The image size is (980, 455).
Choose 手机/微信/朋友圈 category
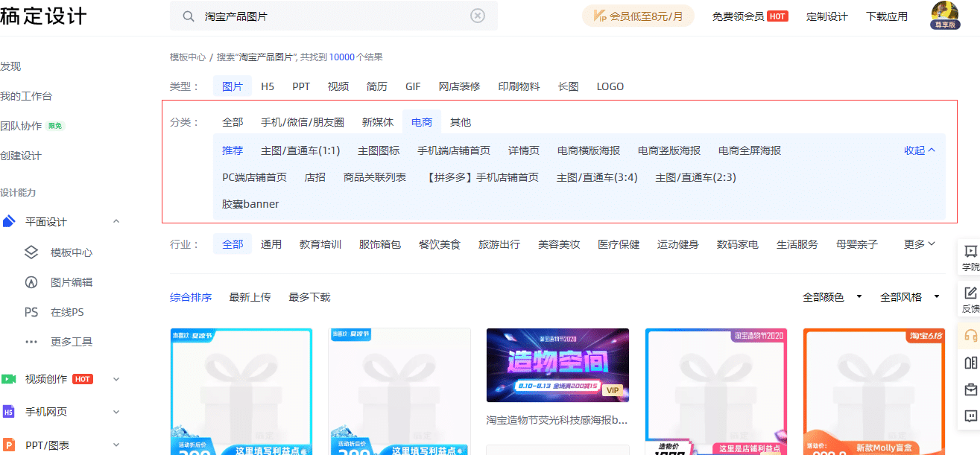(x=303, y=122)
